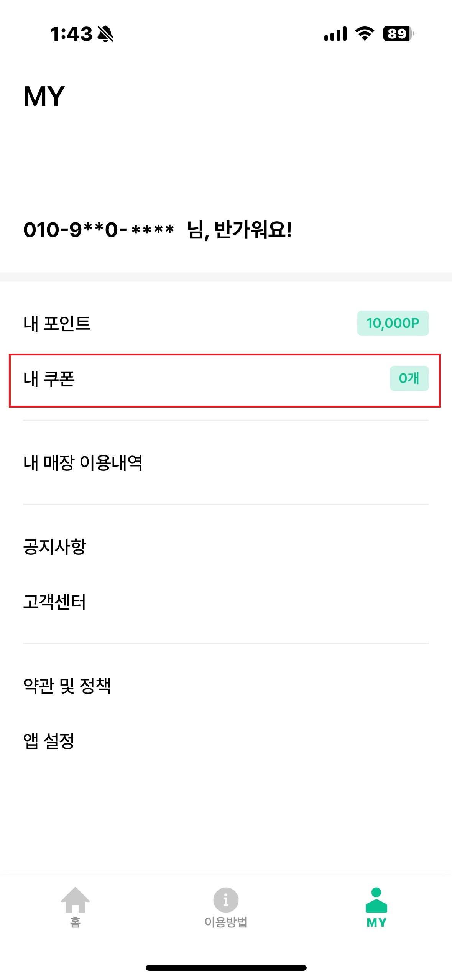The image size is (452, 980).
Task: Tap the 10,000P points badge
Action: tap(393, 323)
